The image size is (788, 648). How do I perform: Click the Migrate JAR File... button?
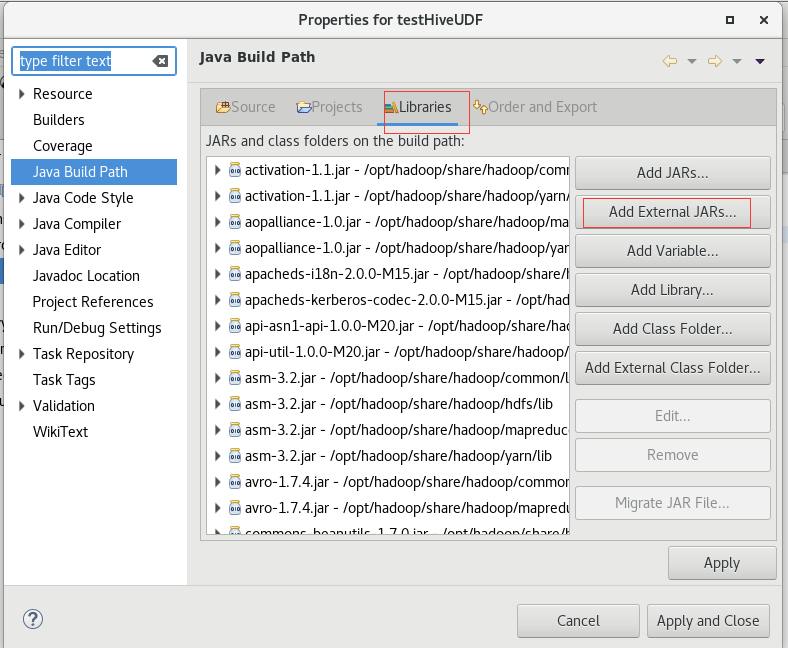pyautogui.click(x=672, y=503)
